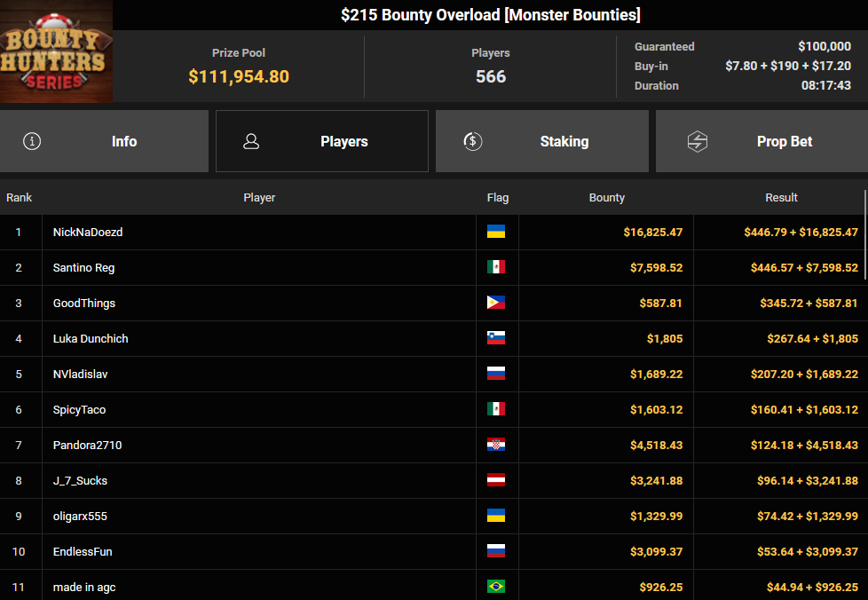
Task: Select the Players tab
Action: click(322, 141)
